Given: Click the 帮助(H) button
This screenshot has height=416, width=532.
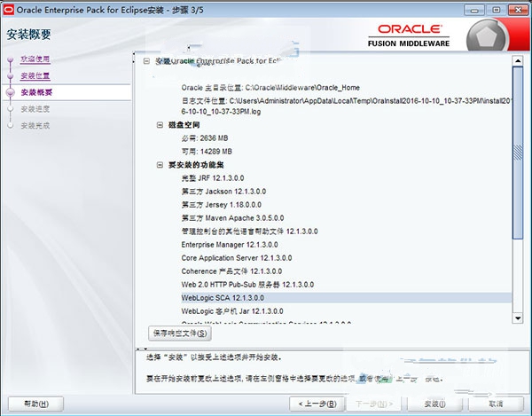Looking at the screenshot, I should 36,404.
